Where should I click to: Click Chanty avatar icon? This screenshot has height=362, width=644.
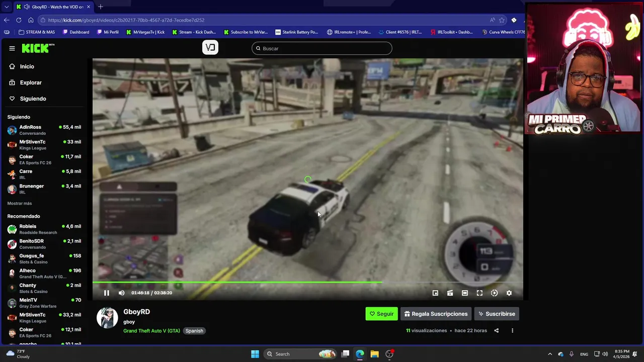(x=12, y=288)
